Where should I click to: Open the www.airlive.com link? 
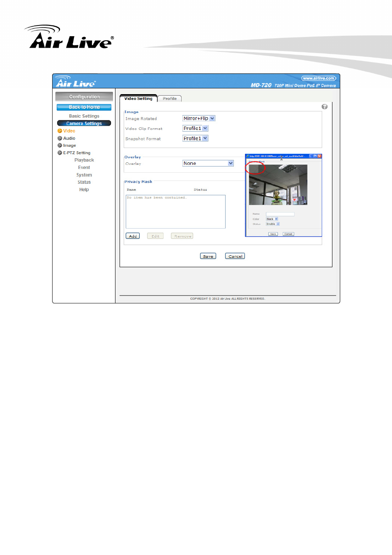[x=319, y=78]
